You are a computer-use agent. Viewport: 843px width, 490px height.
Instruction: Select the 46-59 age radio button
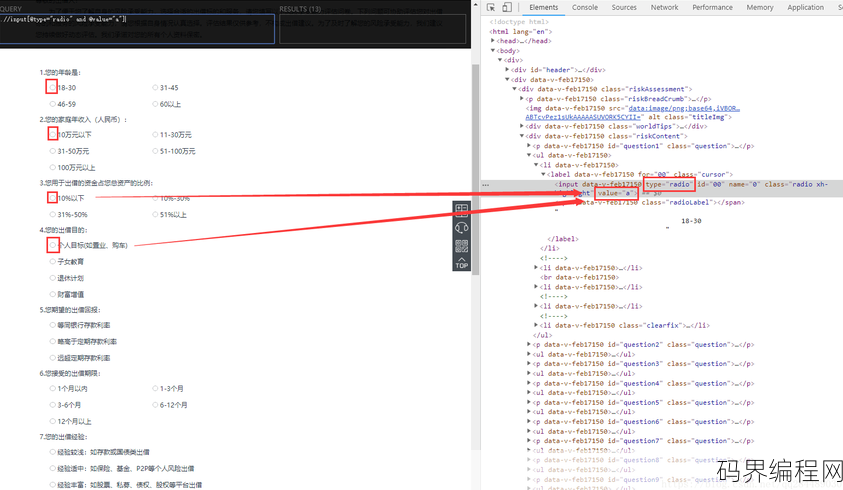pos(53,104)
